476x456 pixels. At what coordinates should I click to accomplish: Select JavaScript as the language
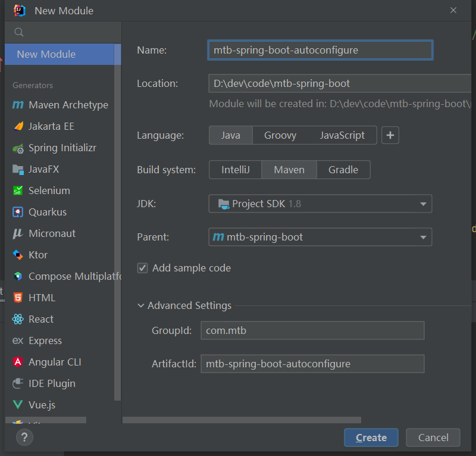(x=342, y=135)
